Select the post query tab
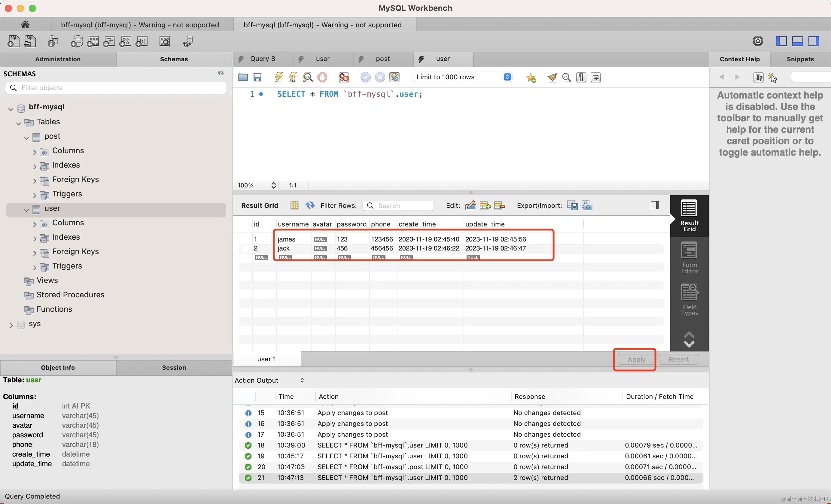Viewport: 831px width, 504px height. [x=382, y=59]
